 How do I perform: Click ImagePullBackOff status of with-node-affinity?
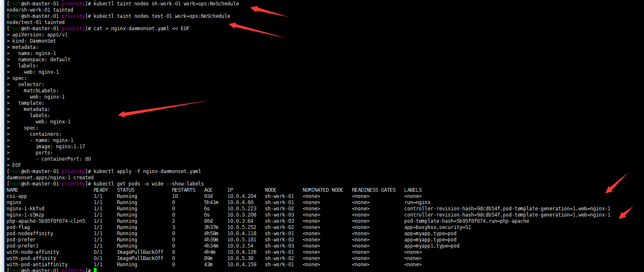point(140,252)
